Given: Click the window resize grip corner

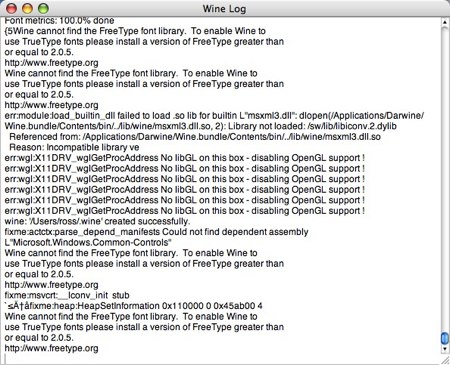Looking at the screenshot, I should coord(445,360).
